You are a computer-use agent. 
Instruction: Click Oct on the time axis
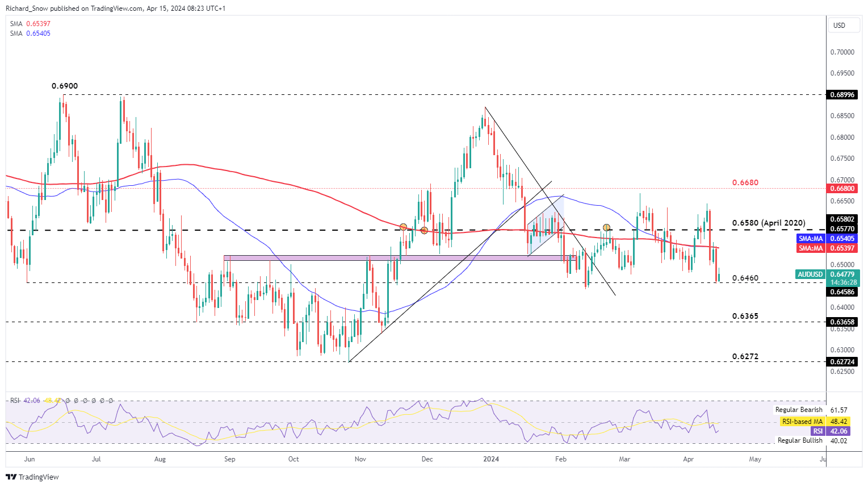click(293, 459)
